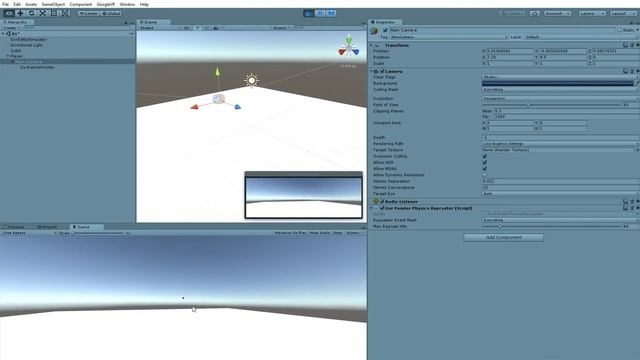
Task: Toggle the 2D scene view mode
Action: (186, 28)
